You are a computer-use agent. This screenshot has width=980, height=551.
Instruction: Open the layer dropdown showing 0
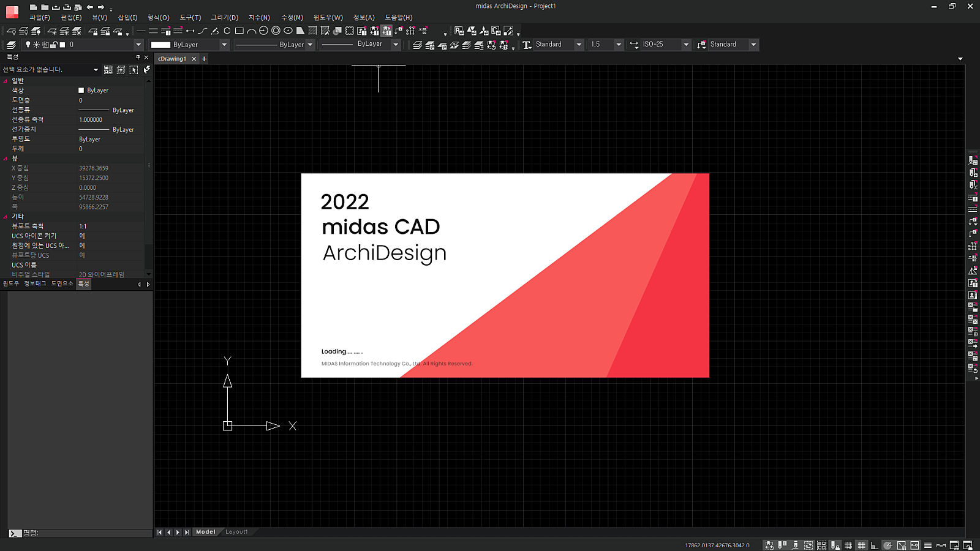(x=138, y=45)
